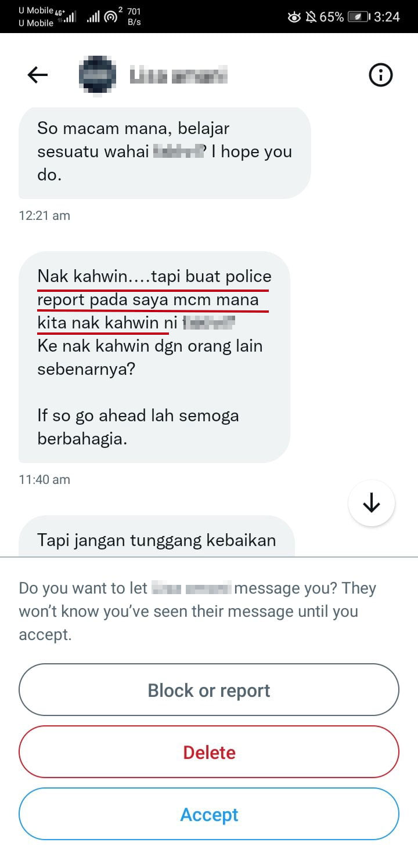Tap the 12:21 am timestamp
Image resolution: width=418 pixels, height=868 pixels.
point(45,215)
